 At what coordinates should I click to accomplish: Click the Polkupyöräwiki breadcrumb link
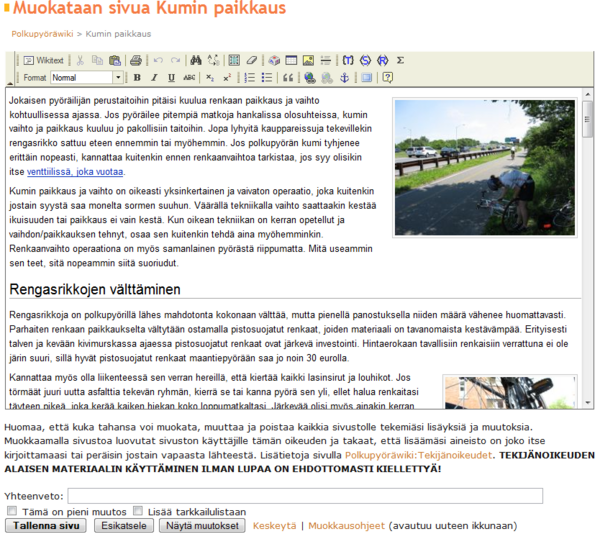[x=42, y=34]
